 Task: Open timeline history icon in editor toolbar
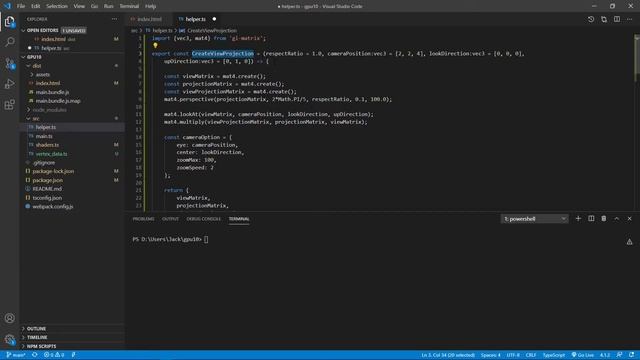(591, 19)
